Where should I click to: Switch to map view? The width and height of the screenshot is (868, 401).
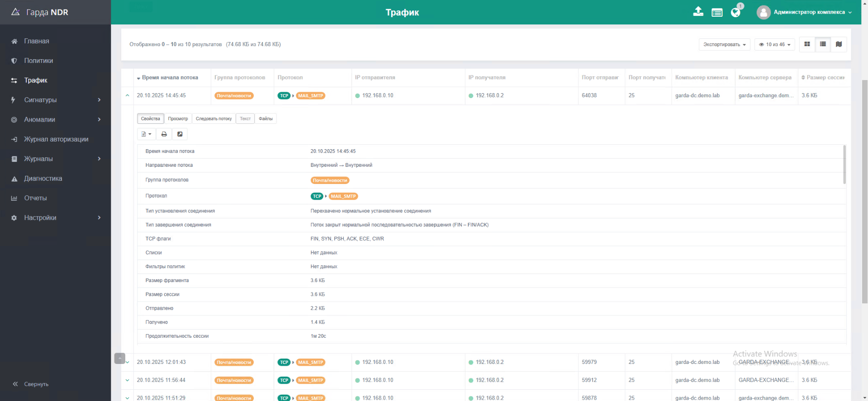(839, 44)
